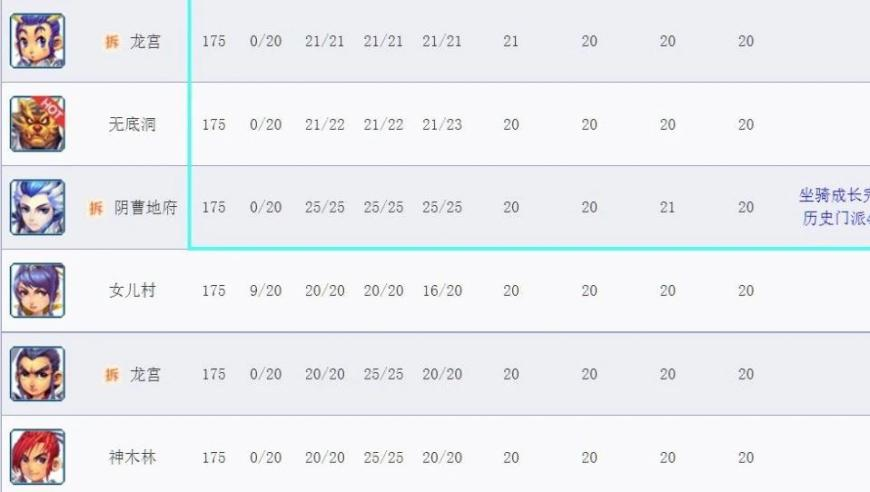The height and width of the screenshot is (492, 870).
Task: Select the 无底洞 school name
Action: pyautogui.click(x=132, y=124)
